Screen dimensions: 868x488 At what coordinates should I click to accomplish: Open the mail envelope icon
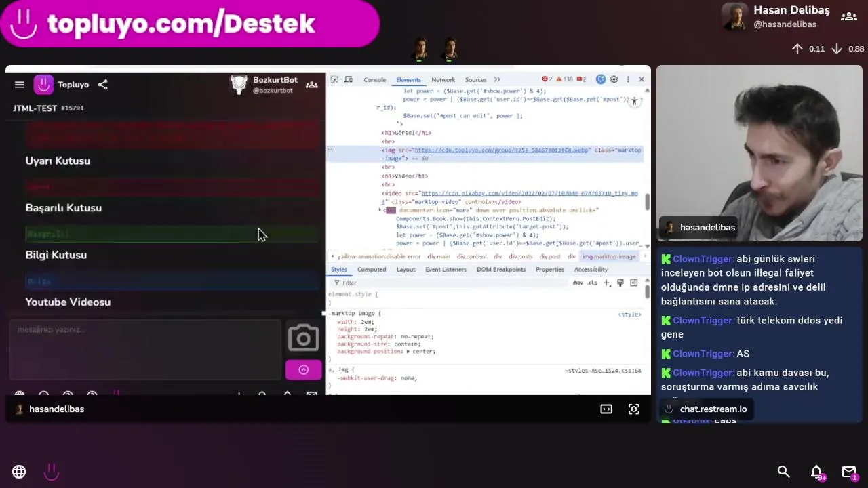849,472
